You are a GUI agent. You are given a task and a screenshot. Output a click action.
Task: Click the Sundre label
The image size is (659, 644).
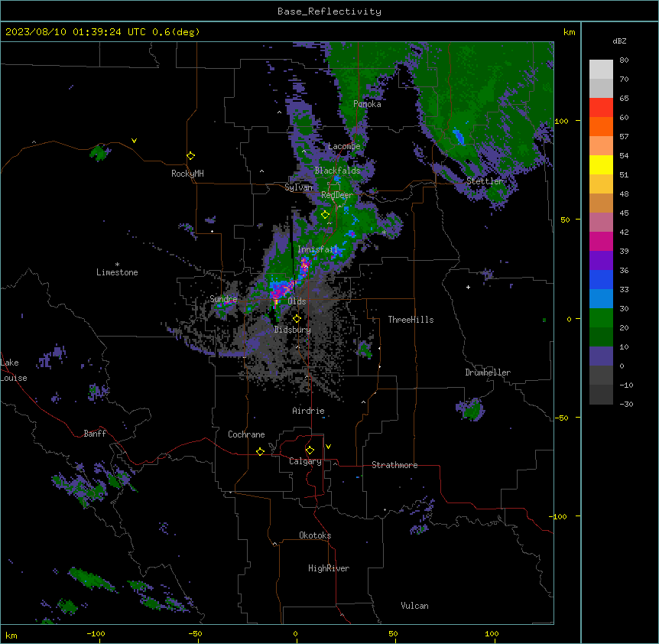pos(223,299)
